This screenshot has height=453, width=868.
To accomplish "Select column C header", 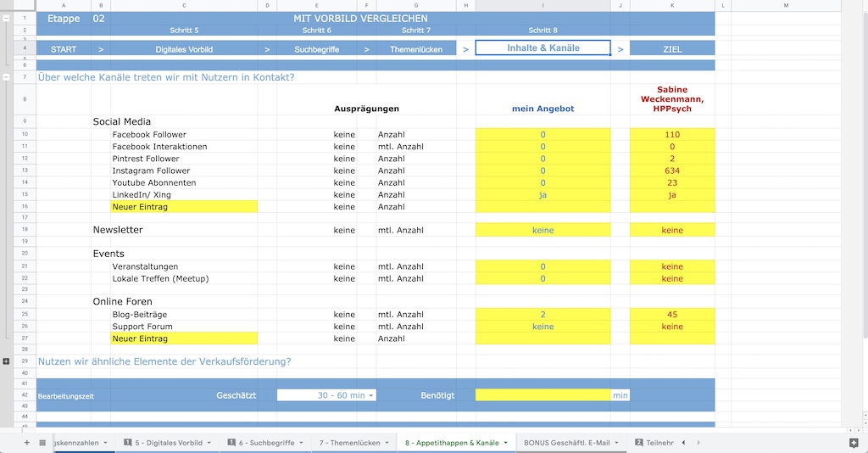I will [184, 5].
